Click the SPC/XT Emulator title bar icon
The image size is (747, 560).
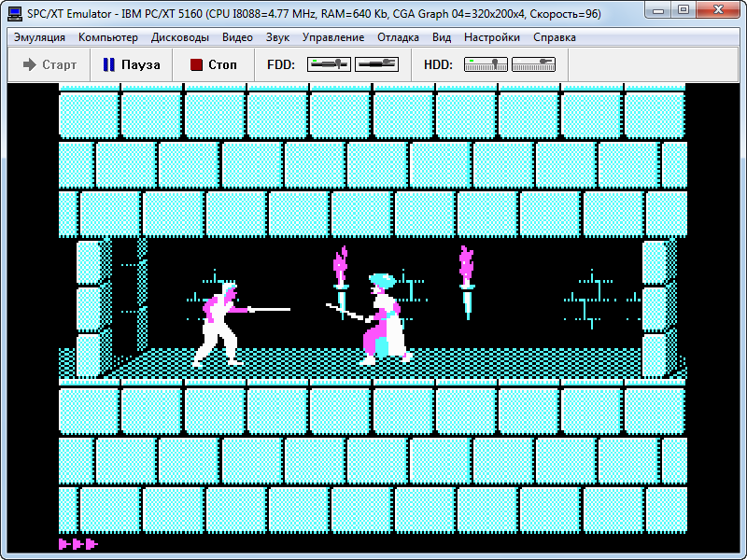point(14,10)
